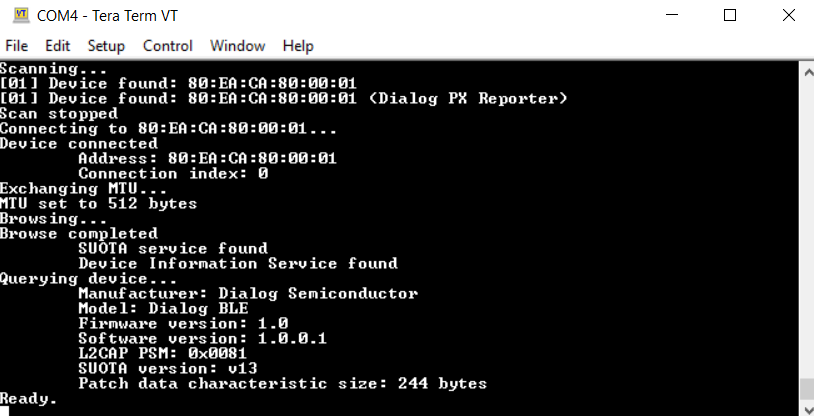Click the 'Model: Dialog BLE' line
The image size is (814, 416).
[163, 308]
